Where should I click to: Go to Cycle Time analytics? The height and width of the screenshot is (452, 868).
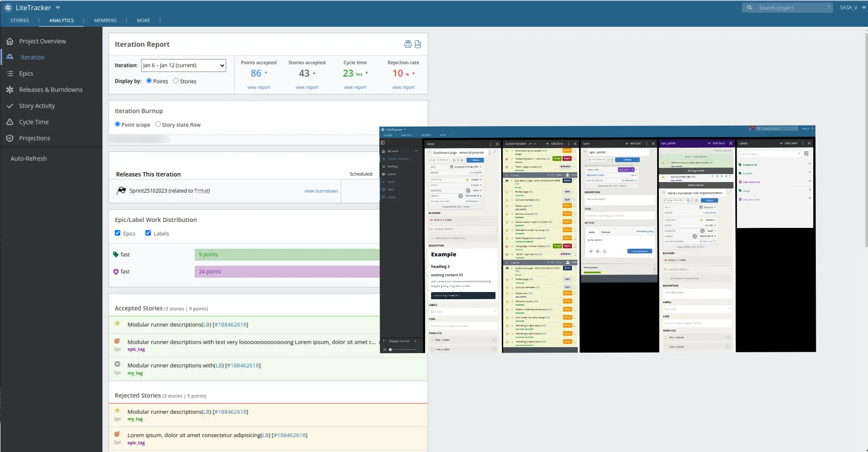coord(34,122)
